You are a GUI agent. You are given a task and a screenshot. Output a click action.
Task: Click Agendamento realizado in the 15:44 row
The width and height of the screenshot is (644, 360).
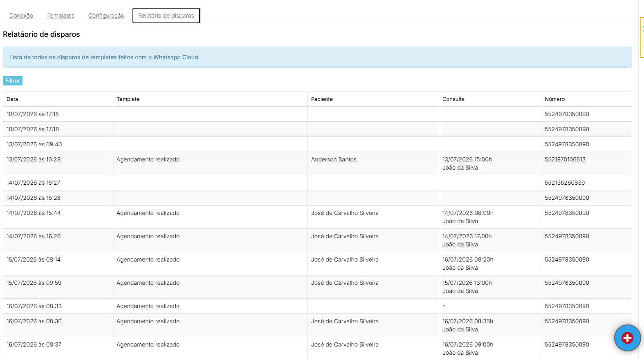[x=148, y=213]
